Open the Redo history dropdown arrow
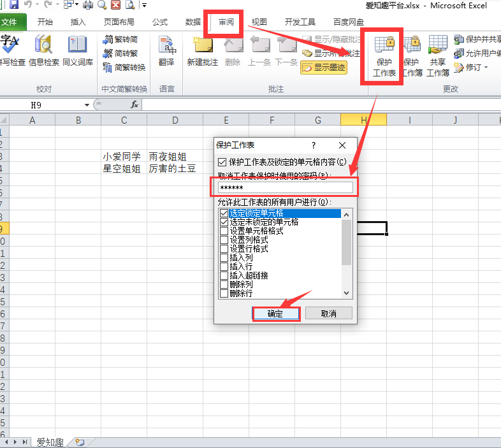This screenshot has width=501, height=448. [57, 4]
